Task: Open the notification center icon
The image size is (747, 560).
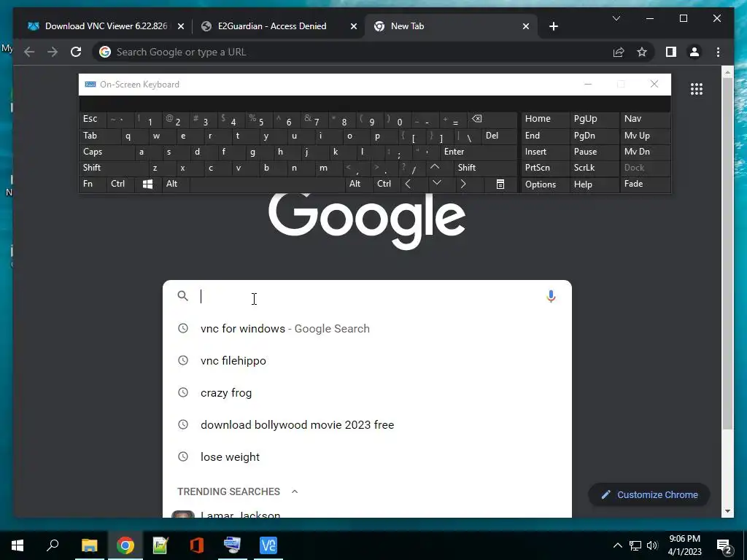Action: tap(724, 545)
